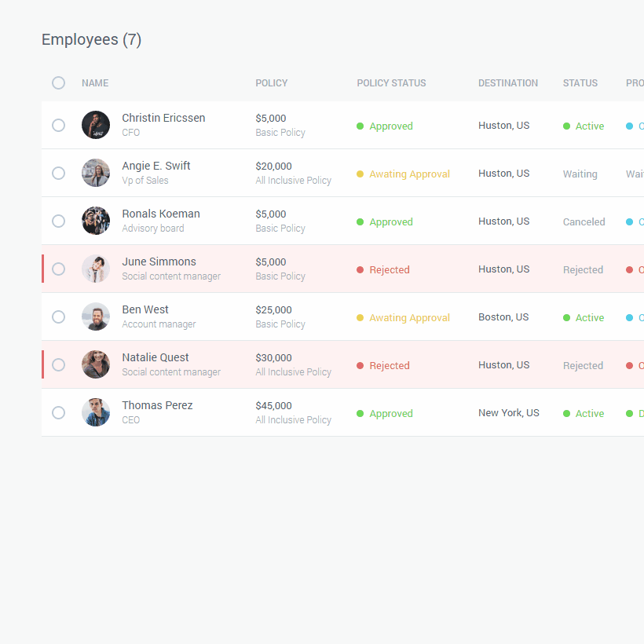Sort by the Name column header
Image resolution: width=644 pixels, height=644 pixels.
point(95,83)
